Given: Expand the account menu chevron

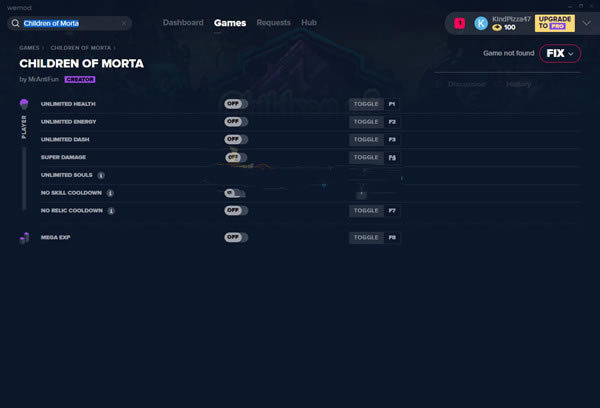Looking at the screenshot, I should click(586, 22).
